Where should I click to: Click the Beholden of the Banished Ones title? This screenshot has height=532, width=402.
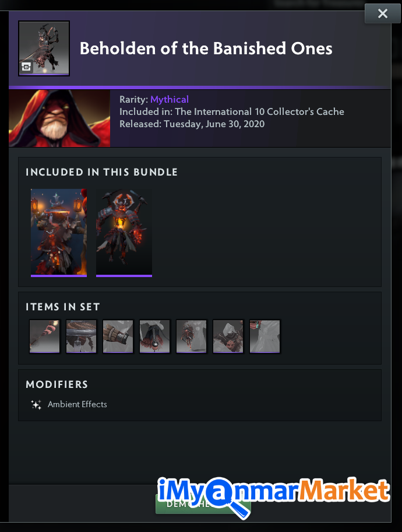coord(206,48)
